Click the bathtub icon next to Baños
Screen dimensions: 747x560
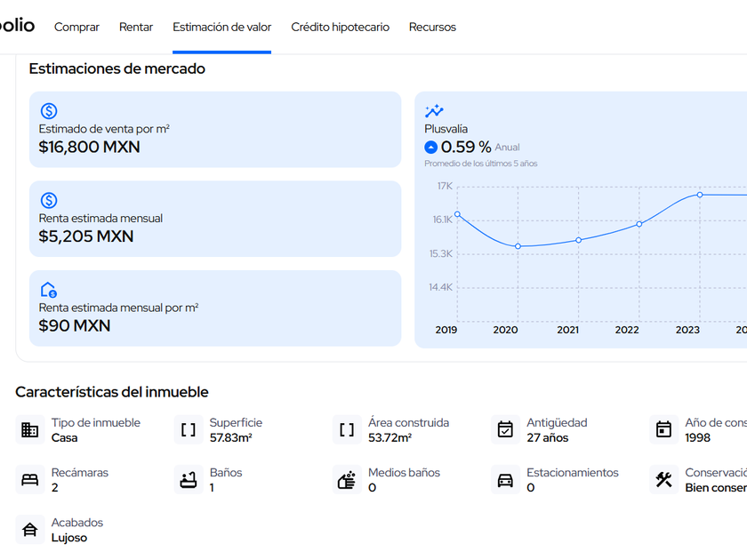tap(189, 480)
